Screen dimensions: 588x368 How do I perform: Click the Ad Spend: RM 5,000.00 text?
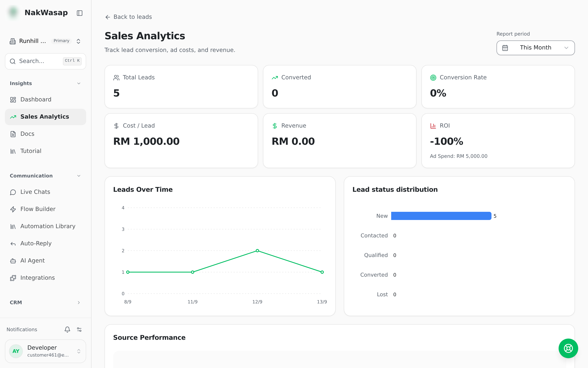pos(459,156)
